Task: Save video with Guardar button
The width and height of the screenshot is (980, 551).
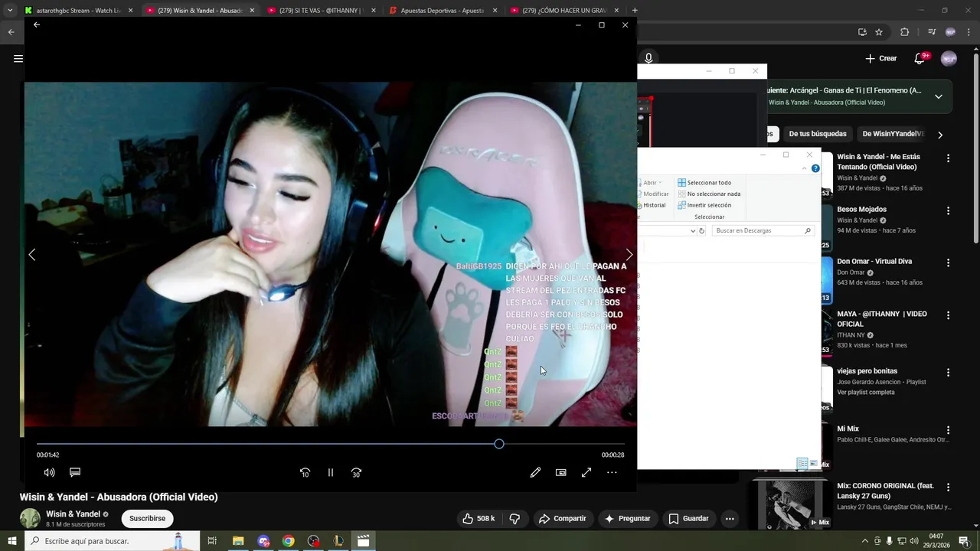Action: (688, 519)
